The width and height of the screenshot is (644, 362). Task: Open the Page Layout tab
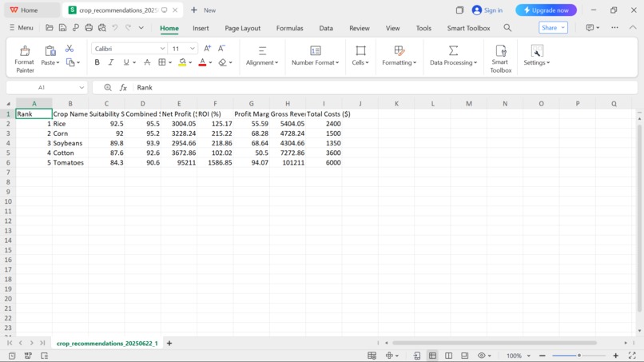[242, 28]
